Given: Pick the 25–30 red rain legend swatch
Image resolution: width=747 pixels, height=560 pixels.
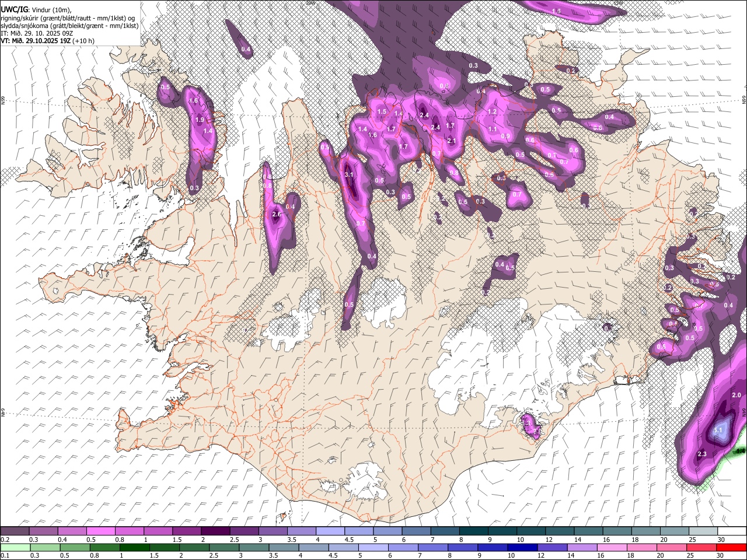Looking at the screenshot, I should (701, 548).
